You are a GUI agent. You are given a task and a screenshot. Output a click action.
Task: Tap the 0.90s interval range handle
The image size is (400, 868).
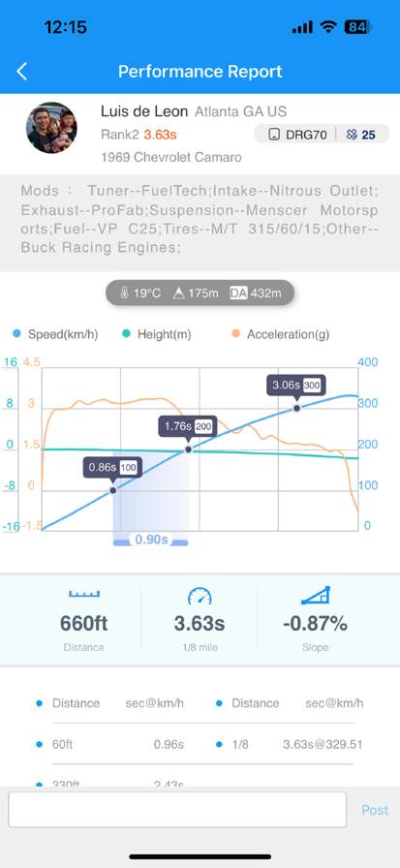[151, 540]
